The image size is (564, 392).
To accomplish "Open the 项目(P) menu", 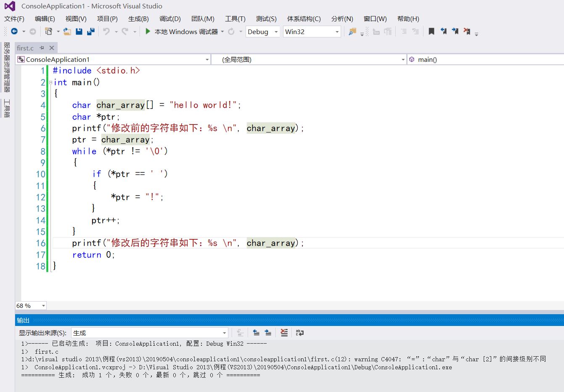I will (107, 19).
